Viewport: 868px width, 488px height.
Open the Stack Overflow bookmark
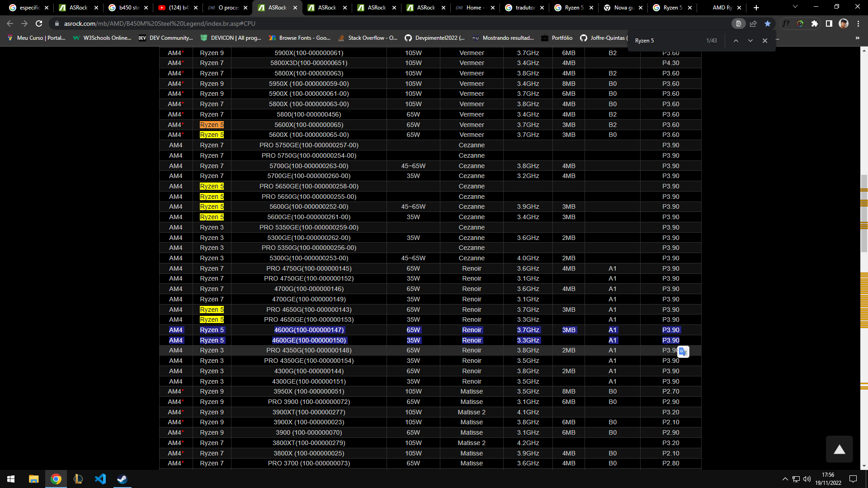(x=368, y=38)
